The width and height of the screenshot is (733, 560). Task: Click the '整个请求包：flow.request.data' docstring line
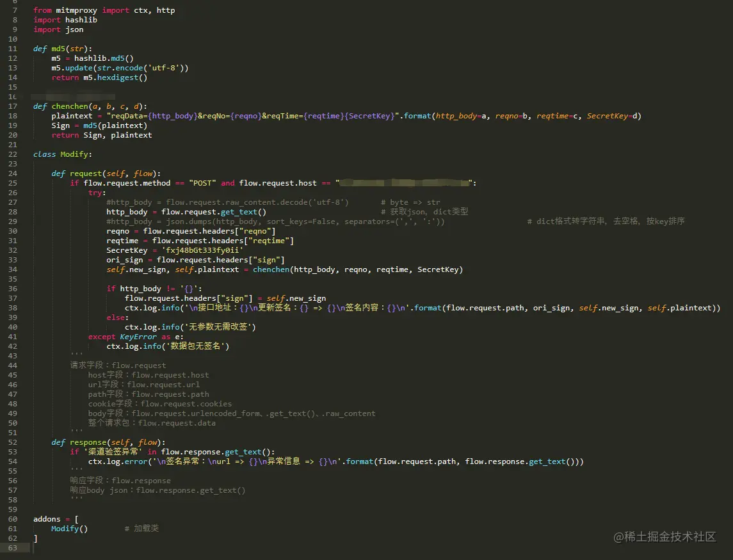[152, 423]
